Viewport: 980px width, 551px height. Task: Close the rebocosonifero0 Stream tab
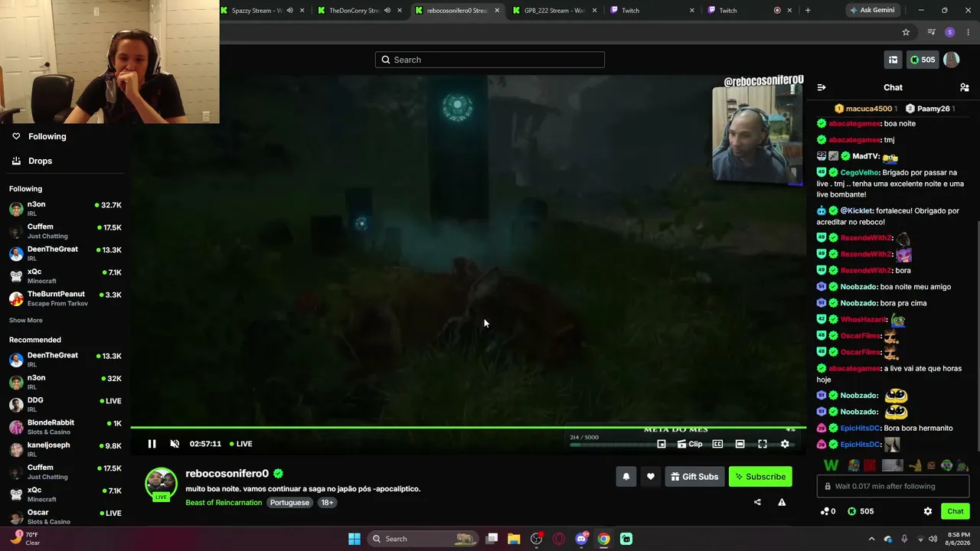coord(498,11)
